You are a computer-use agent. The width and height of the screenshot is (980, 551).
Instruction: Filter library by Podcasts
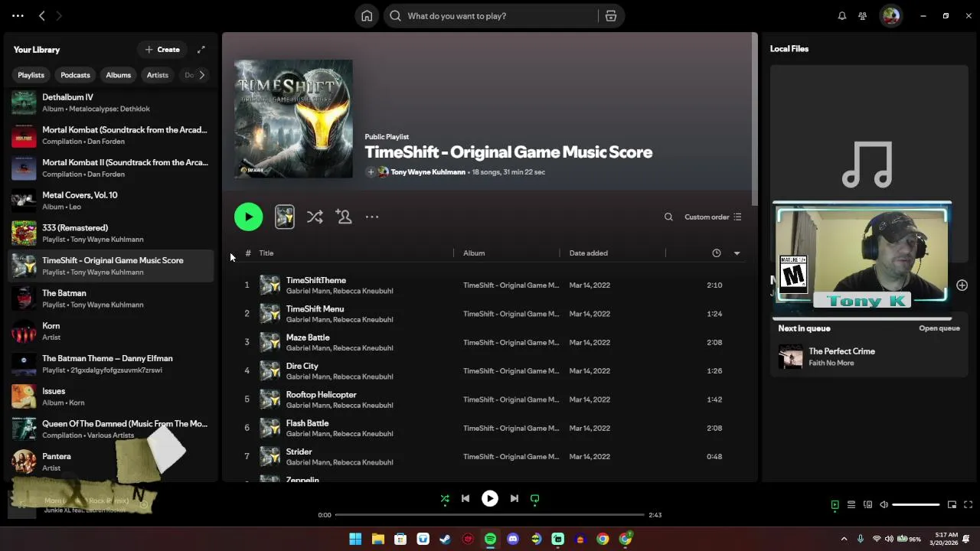75,75
